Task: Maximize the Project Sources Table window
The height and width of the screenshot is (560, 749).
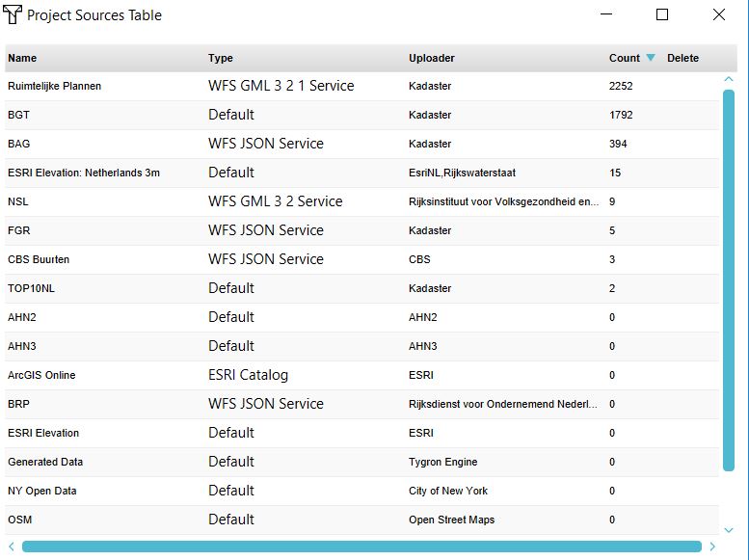Action: click(x=662, y=14)
